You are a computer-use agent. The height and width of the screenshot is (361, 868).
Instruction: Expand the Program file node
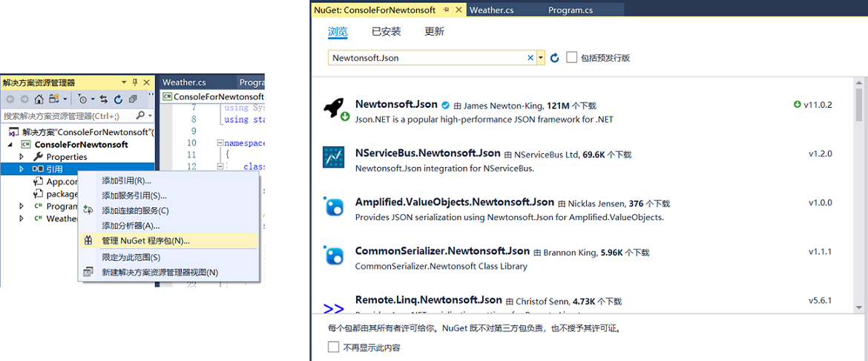[22, 206]
